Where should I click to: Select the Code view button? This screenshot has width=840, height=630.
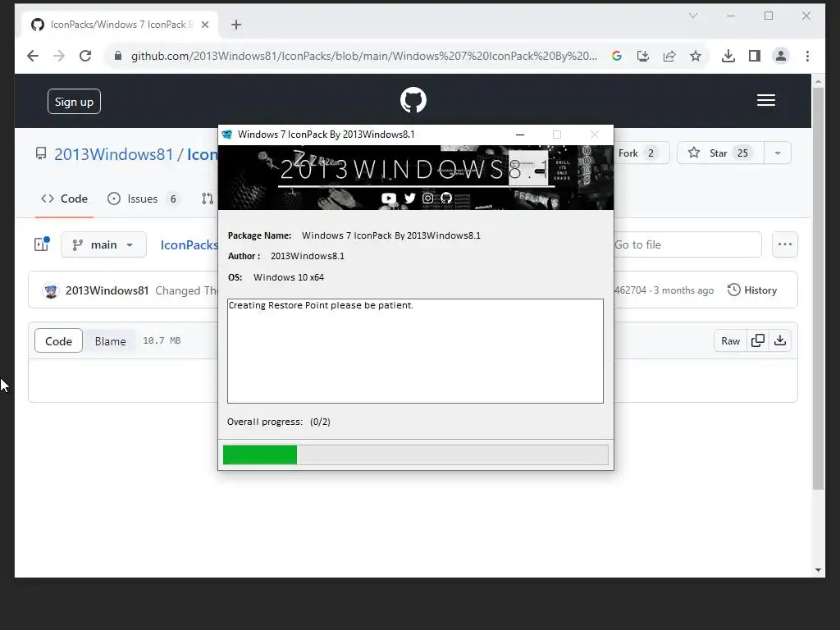pos(58,340)
